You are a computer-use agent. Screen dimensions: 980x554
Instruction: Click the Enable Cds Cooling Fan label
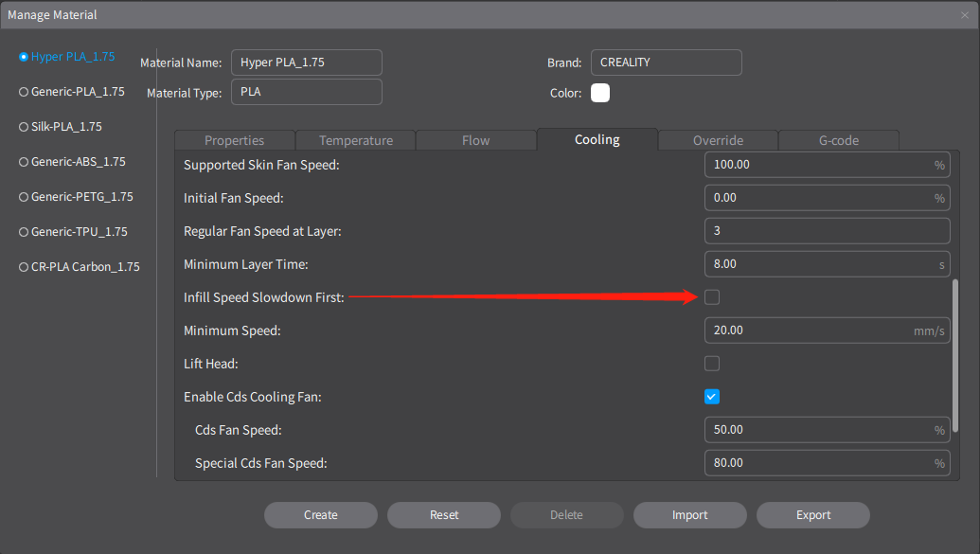click(253, 397)
